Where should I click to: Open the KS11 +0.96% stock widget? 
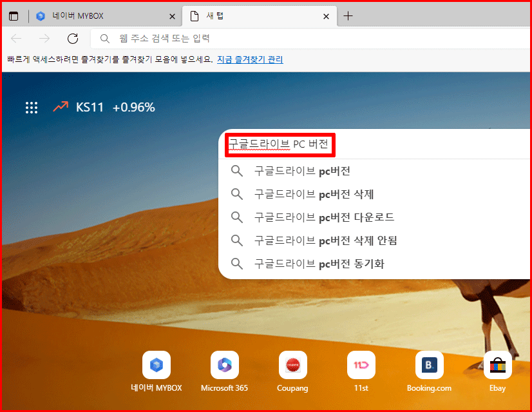pyautogui.click(x=104, y=107)
